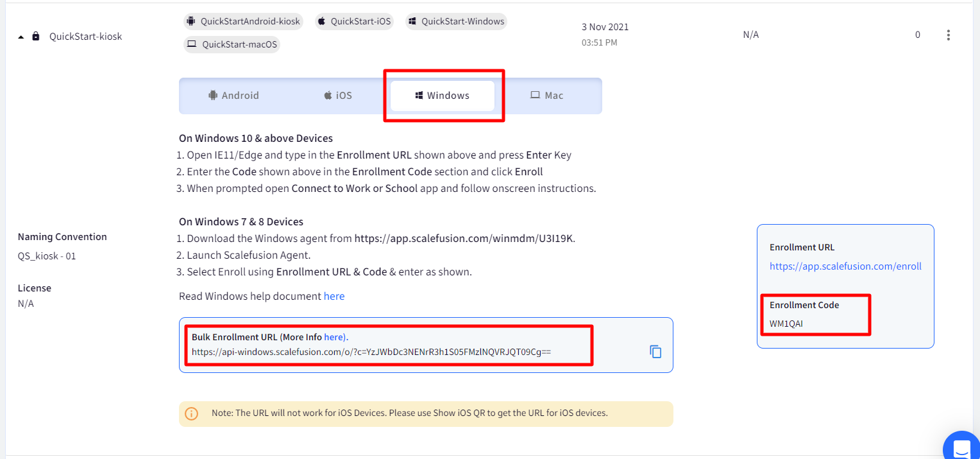Click the Naming Convention label
980x459 pixels.
coord(62,237)
